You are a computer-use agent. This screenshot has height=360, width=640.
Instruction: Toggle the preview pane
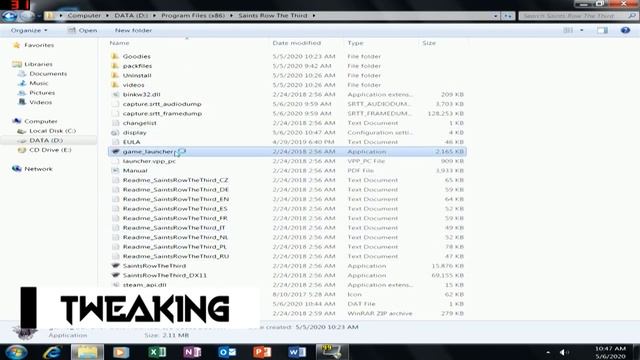coord(602,30)
